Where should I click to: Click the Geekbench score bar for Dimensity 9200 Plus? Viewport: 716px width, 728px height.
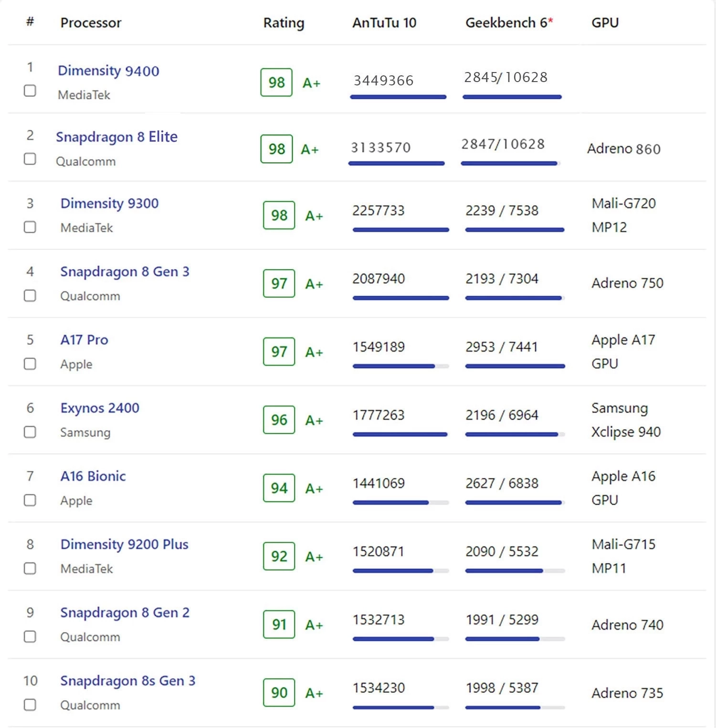515,571
